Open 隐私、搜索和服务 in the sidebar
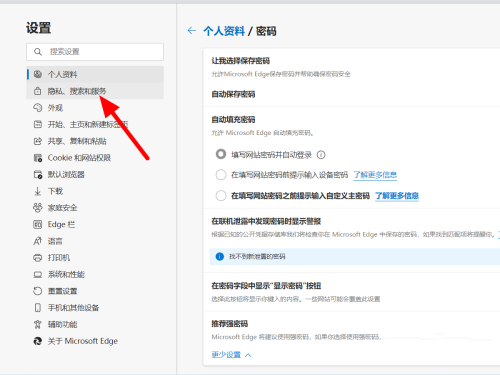 95,91
